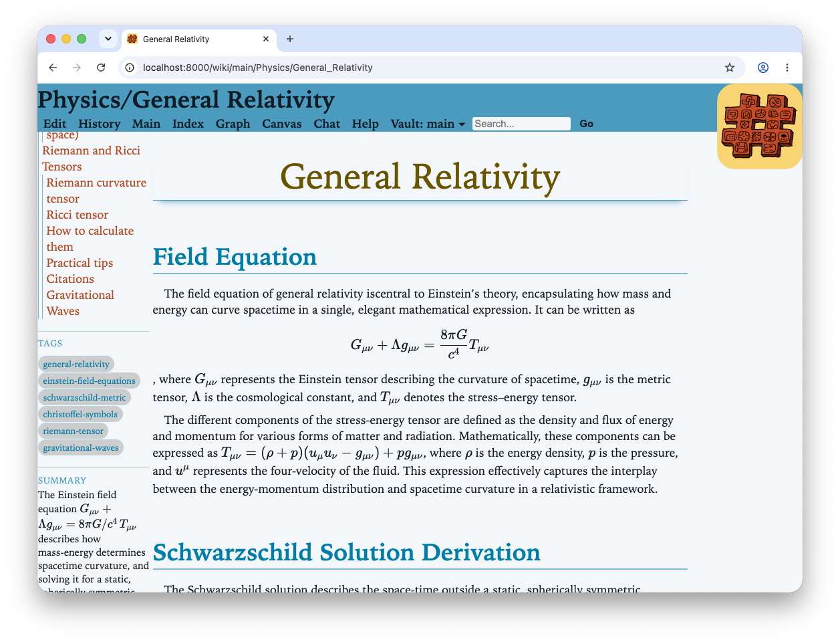Jump to Practical tips section
This screenshot has height=642, width=840.
pos(80,263)
